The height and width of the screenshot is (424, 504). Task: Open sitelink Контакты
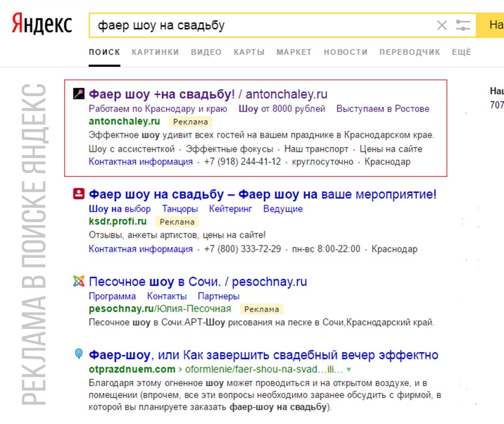click(167, 296)
